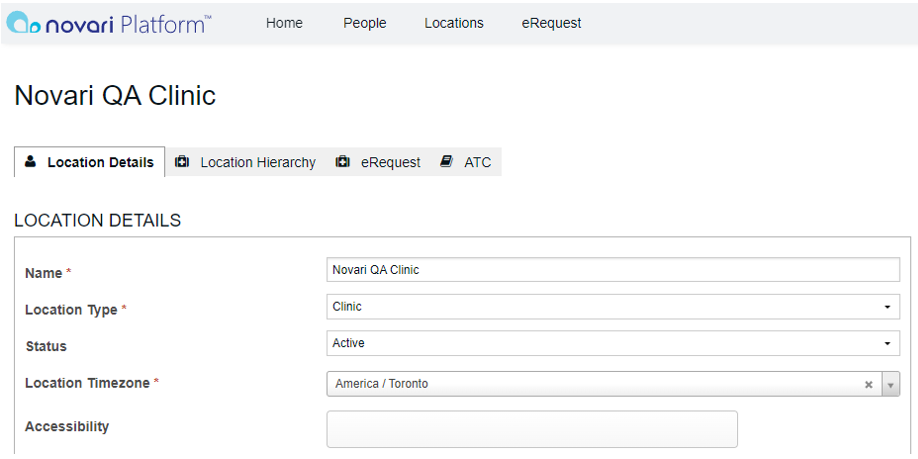Switch to the Location Hierarchy tab

coord(245,162)
